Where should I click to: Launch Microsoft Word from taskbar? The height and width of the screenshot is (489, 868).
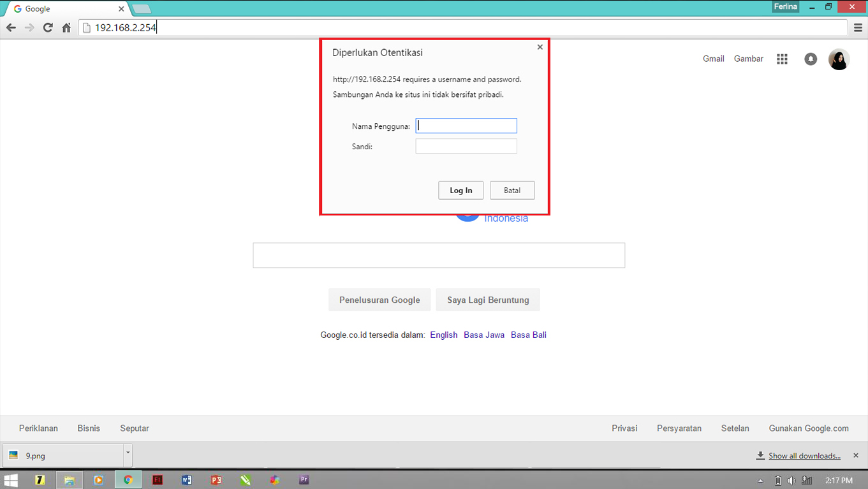[x=187, y=480]
